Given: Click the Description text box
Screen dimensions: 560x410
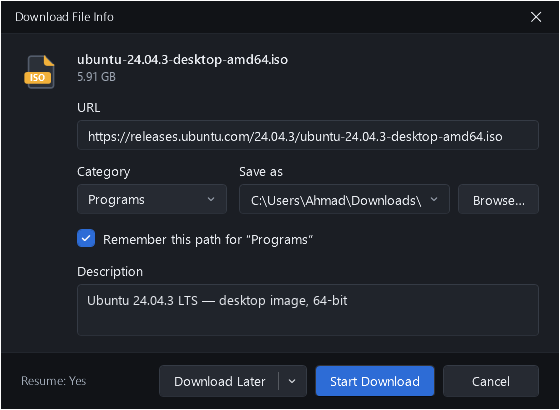Looking at the screenshot, I should click(x=308, y=310).
